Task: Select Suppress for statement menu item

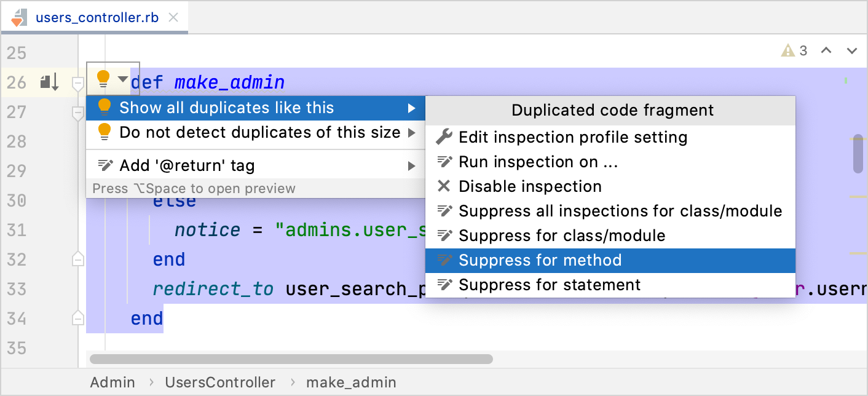Action: coord(550,285)
